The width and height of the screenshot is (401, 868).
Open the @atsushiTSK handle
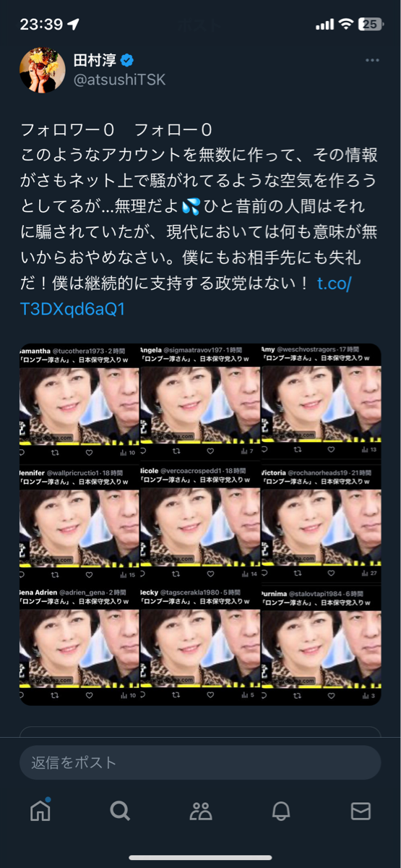pyautogui.click(x=120, y=80)
